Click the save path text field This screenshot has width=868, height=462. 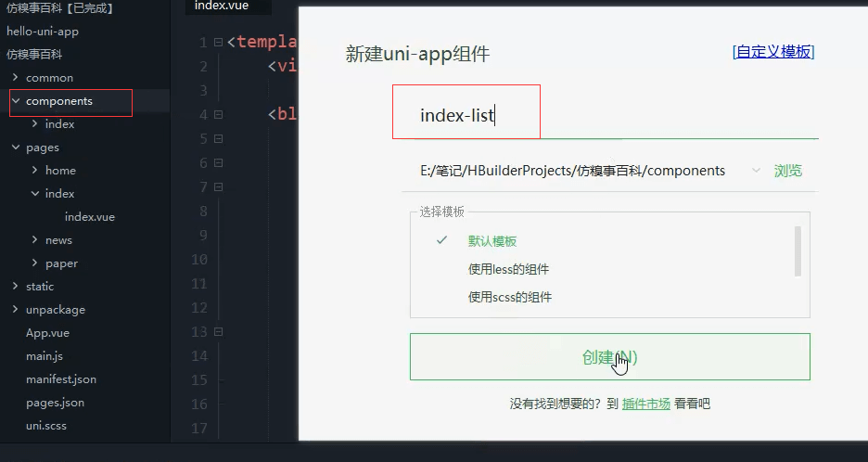point(572,171)
